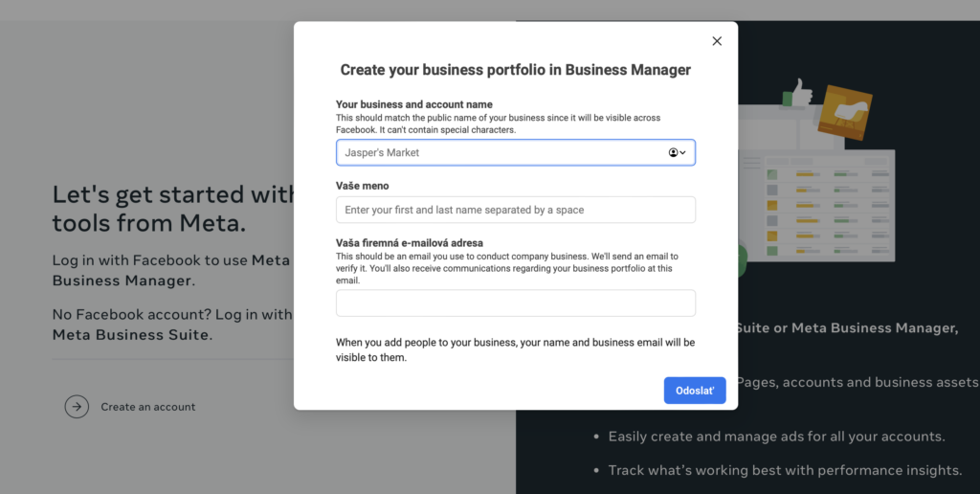The height and width of the screenshot is (494, 980).
Task: Click the 'Vaše meno' label
Action: point(363,186)
